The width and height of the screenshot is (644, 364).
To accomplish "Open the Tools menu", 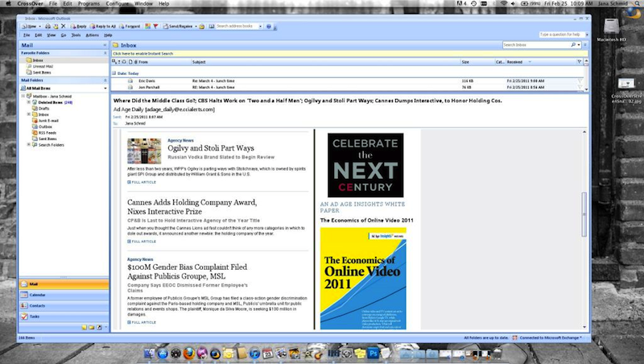I will [x=75, y=35].
